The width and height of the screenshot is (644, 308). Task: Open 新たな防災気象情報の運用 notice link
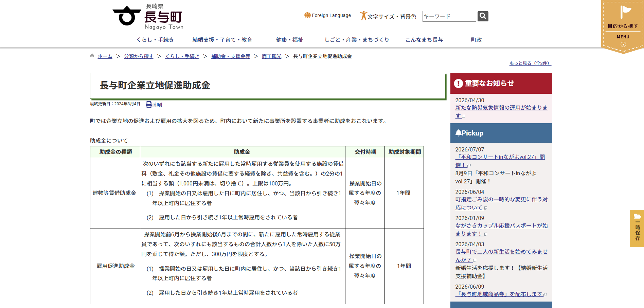point(501,112)
